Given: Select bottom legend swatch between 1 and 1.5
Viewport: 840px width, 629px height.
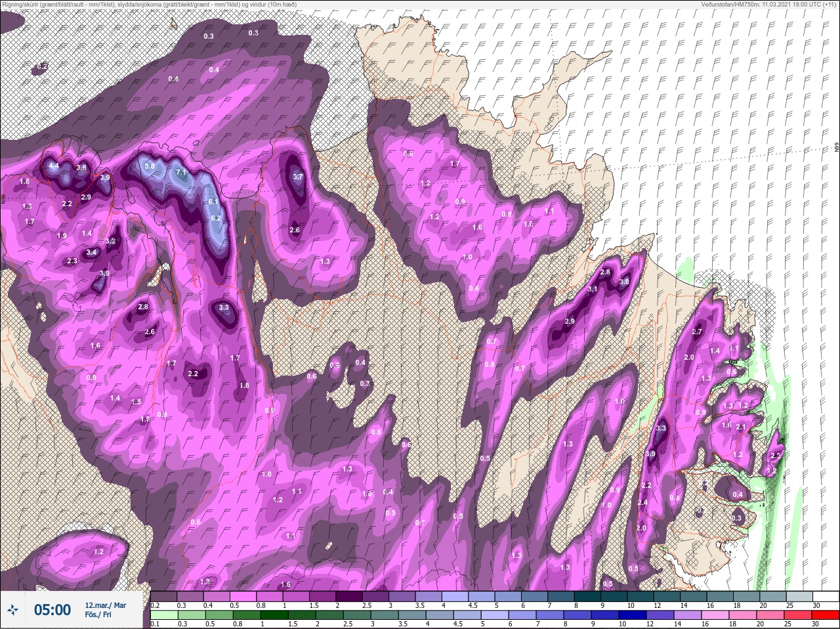Looking at the screenshot, I should 274,615.
